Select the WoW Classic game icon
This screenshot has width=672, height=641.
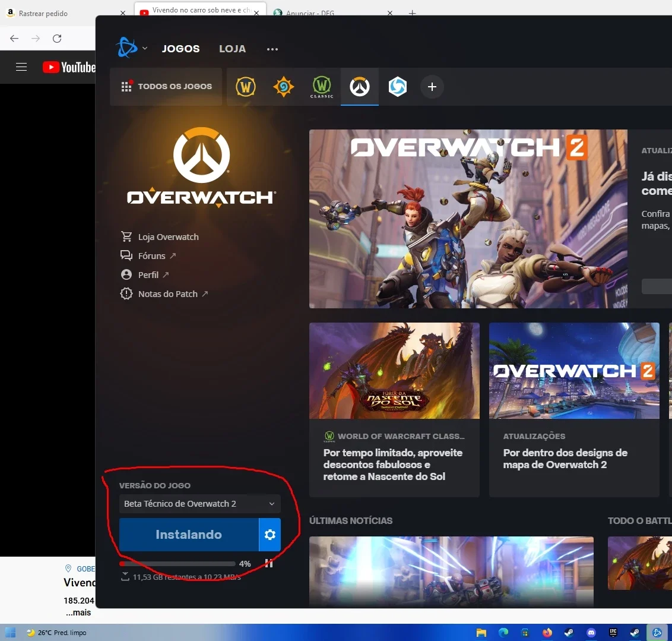pos(321,87)
